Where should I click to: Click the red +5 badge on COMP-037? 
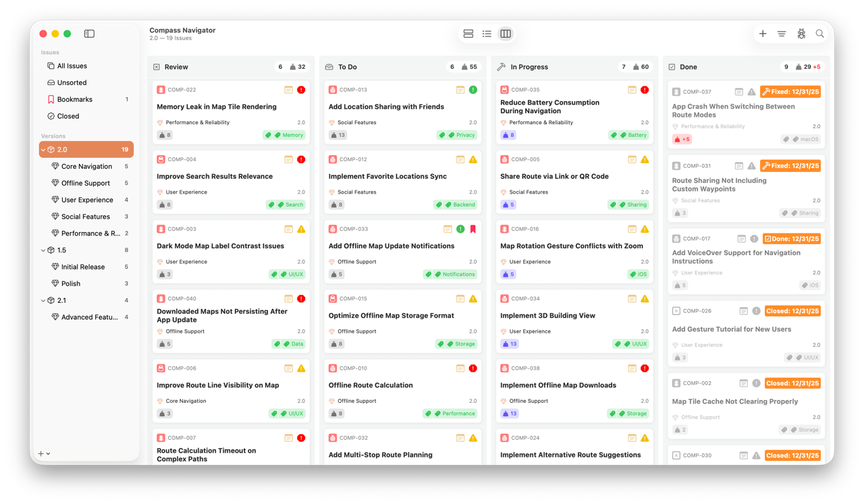pos(682,139)
